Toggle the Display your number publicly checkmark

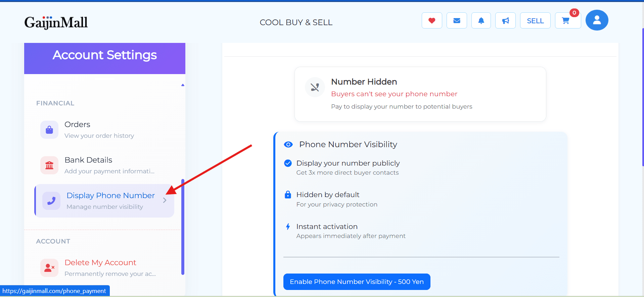(288, 163)
